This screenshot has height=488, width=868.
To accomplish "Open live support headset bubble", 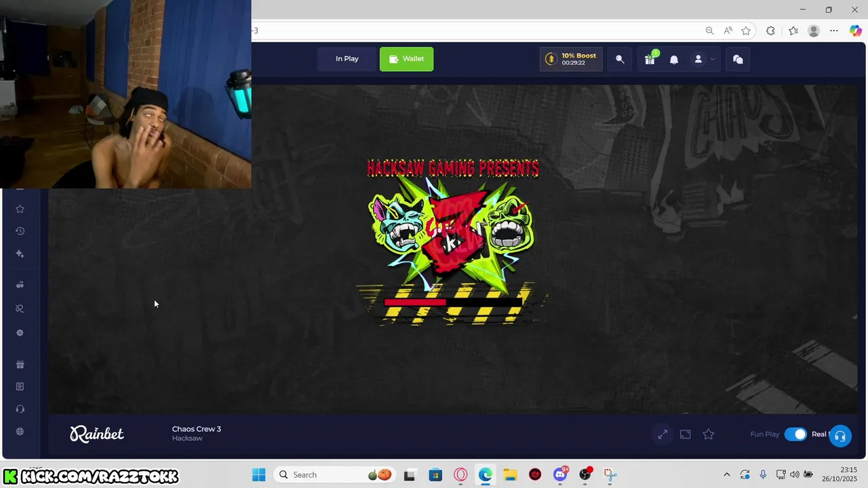I will coord(840,436).
